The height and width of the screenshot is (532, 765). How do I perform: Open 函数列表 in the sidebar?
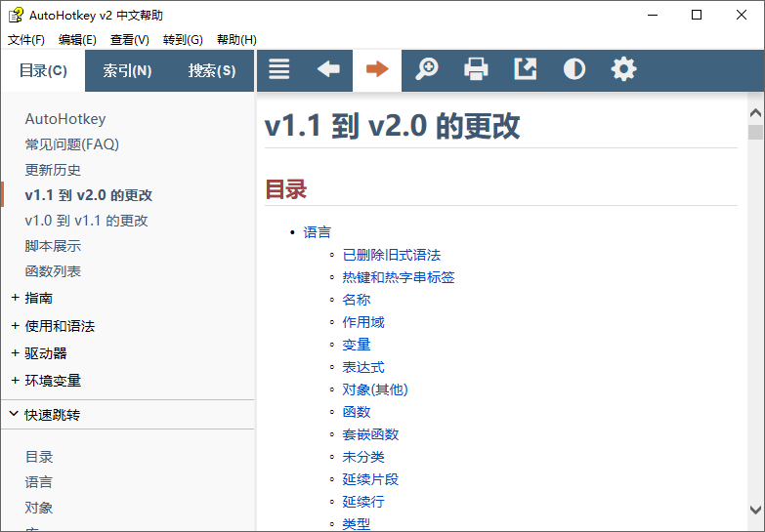53,271
